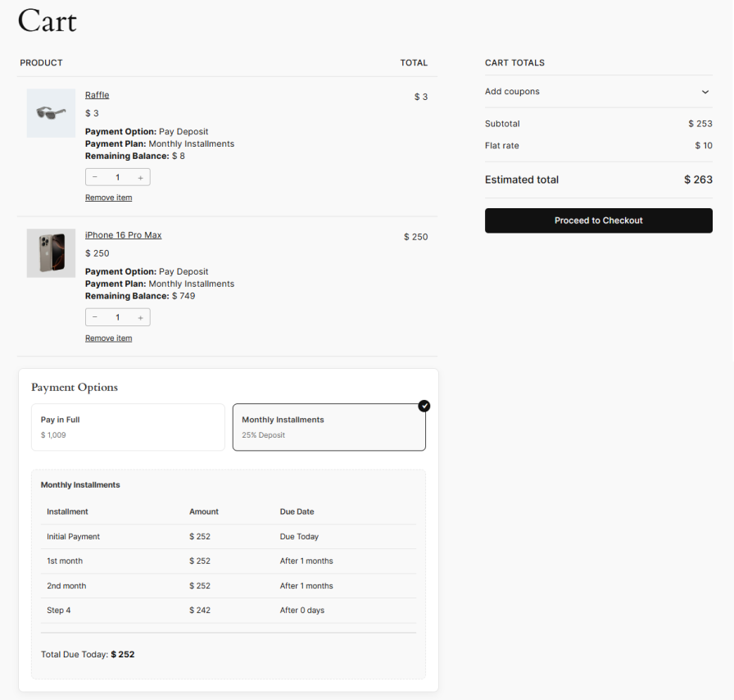Click the iPhone 16 Pro Max thumbnail
734x700 pixels.
[x=51, y=253]
